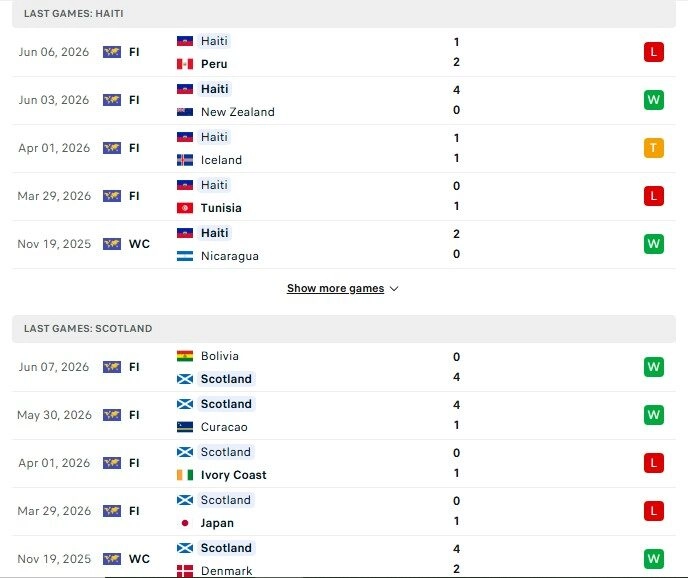
Task: Expand the Show more games link
Action: point(335,288)
